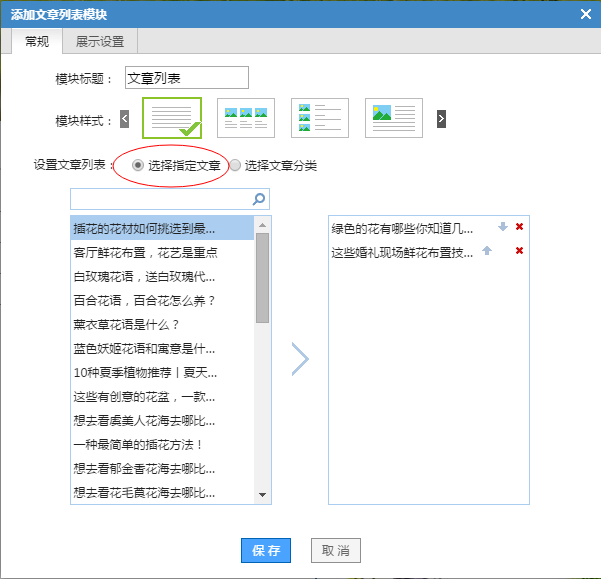This screenshot has width=601, height=579.
Task: Select the text-only list module style
Action: pos(172,118)
